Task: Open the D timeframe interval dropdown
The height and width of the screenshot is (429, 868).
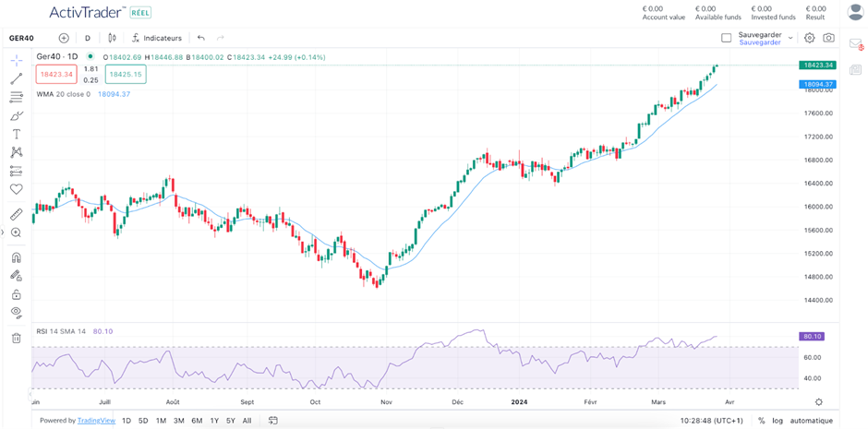Action: click(x=88, y=38)
